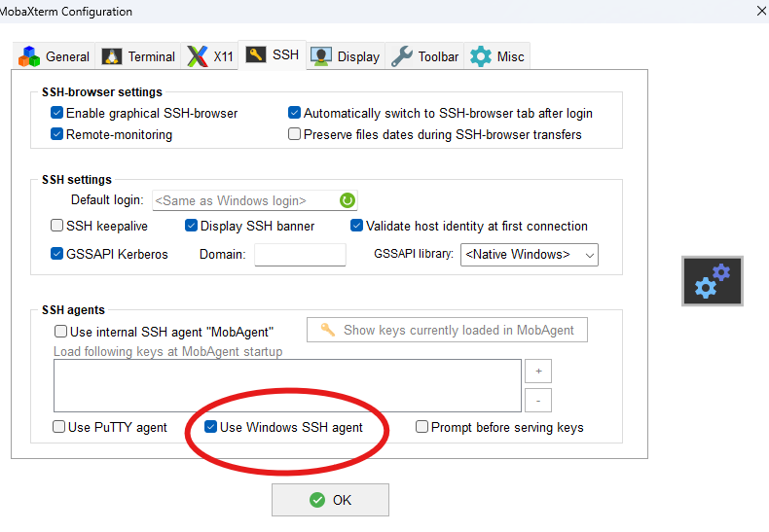The image size is (769, 532).
Task: Click the "MobaXterm Configuration" window title
Action: tap(66, 12)
